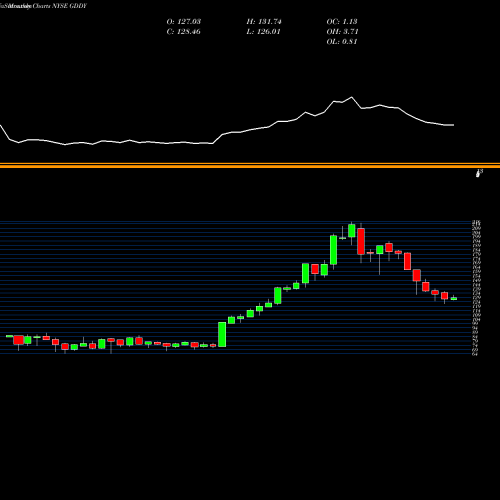Select the low price value L: 126.01

point(263,32)
